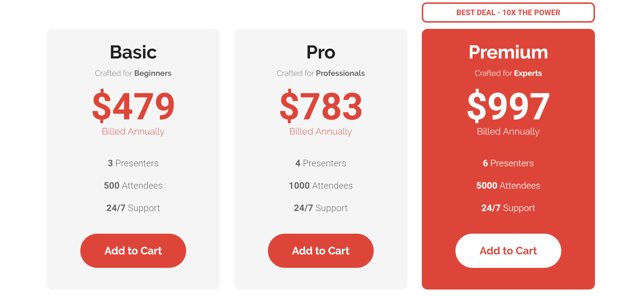
Task: Click the 3 Presenters feature
Action: coord(133,163)
